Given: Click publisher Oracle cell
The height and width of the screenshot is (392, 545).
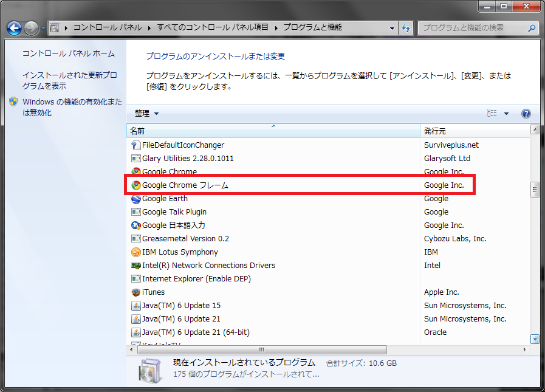Looking at the screenshot, I should [435, 332].
